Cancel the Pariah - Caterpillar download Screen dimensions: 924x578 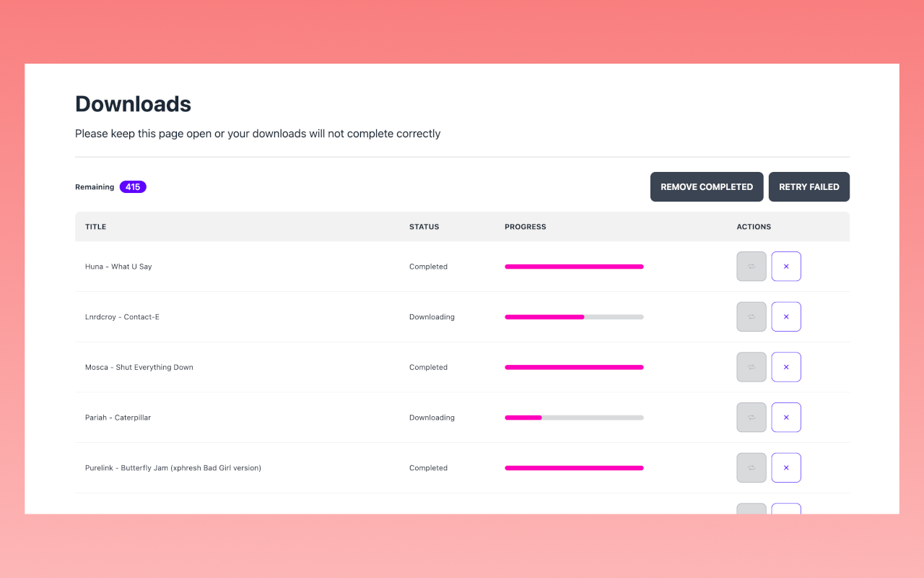pos(786,418)
